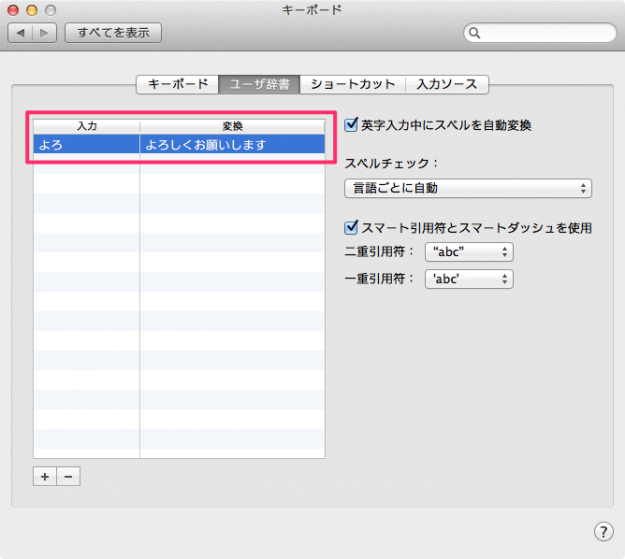
Task: Click the すべてを表示 button
Action: tap(113, 33)
